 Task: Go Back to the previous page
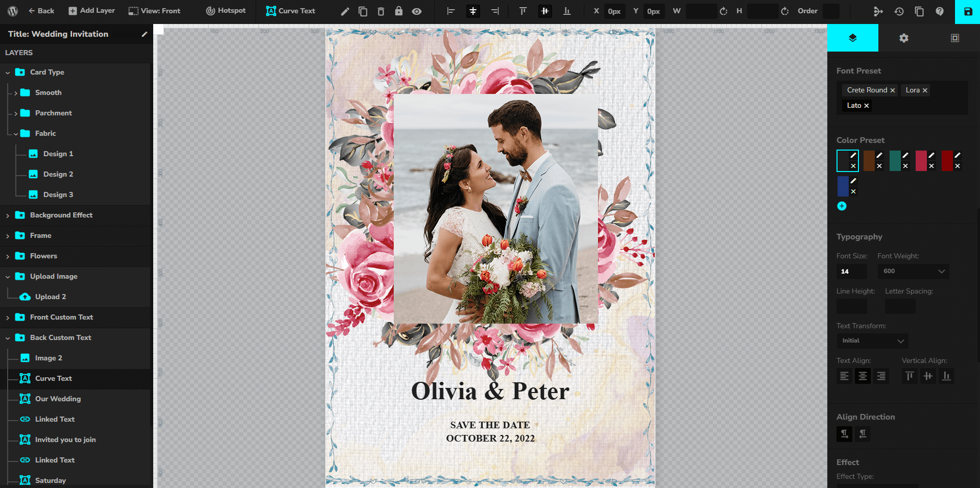pyautogui.click(x=41, y=11)
